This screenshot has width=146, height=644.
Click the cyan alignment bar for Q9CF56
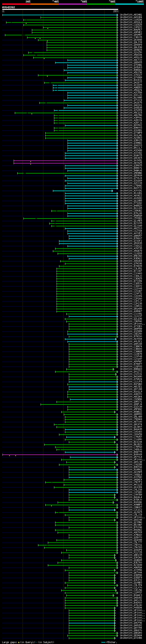pyautogui.click(x=92, y=623)
